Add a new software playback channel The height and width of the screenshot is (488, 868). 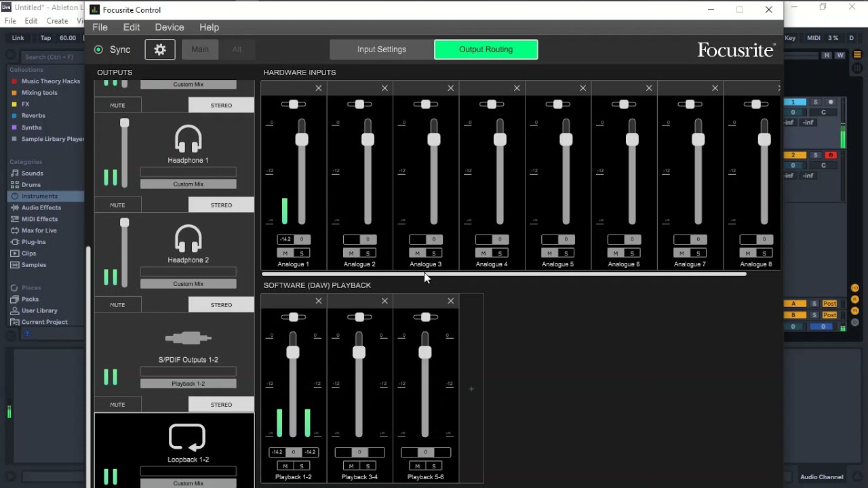pos(471,389)
